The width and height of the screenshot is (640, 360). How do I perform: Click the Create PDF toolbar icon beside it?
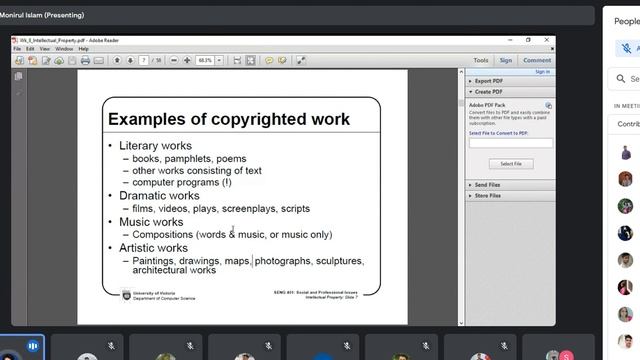[x=32, y=60]
